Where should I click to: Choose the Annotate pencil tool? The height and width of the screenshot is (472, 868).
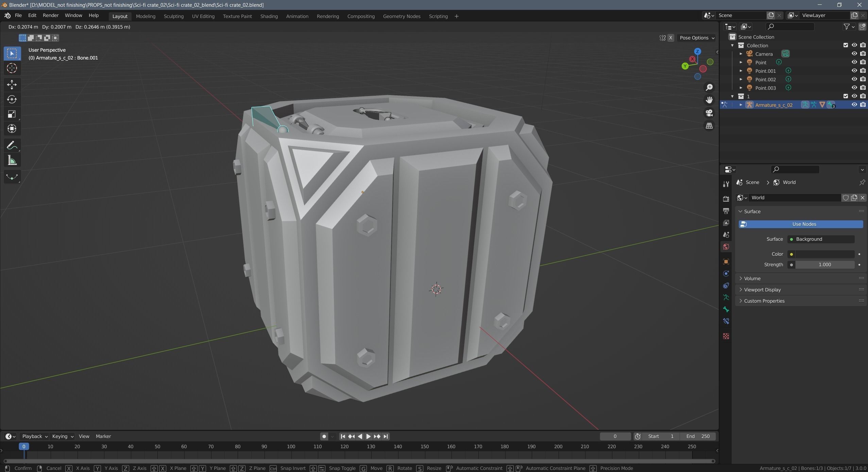[x=12, y=145]
